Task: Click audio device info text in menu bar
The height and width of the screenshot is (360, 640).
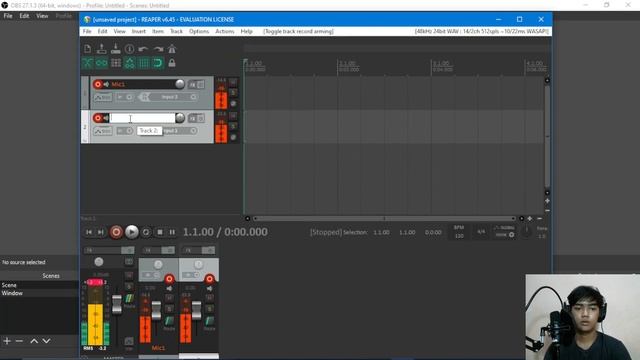Action: coord(482,31)
